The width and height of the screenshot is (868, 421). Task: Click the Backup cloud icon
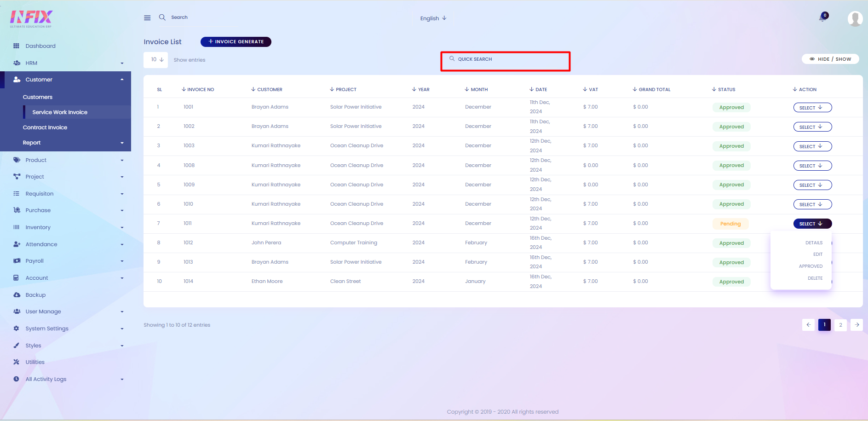(x=17, y=295)
